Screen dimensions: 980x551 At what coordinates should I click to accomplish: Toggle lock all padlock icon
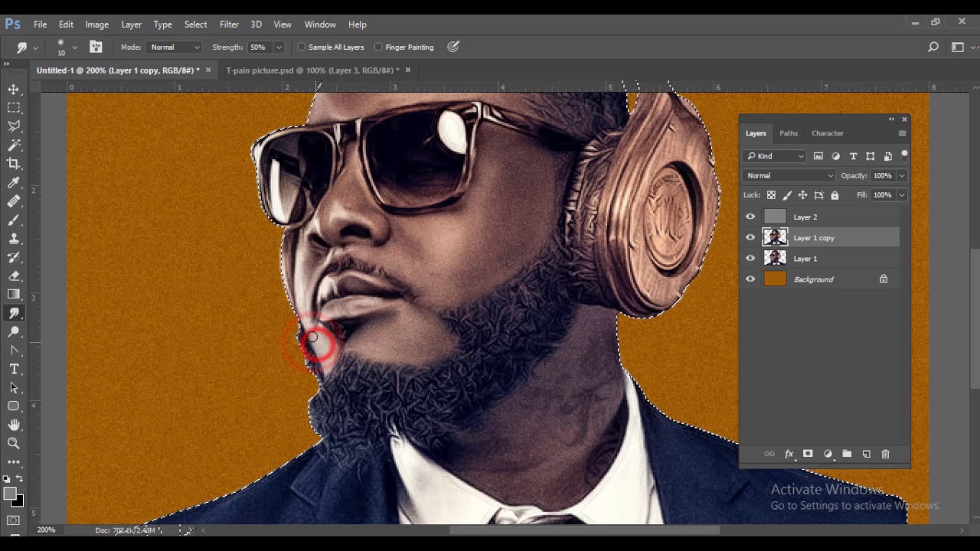pos(835,195)
